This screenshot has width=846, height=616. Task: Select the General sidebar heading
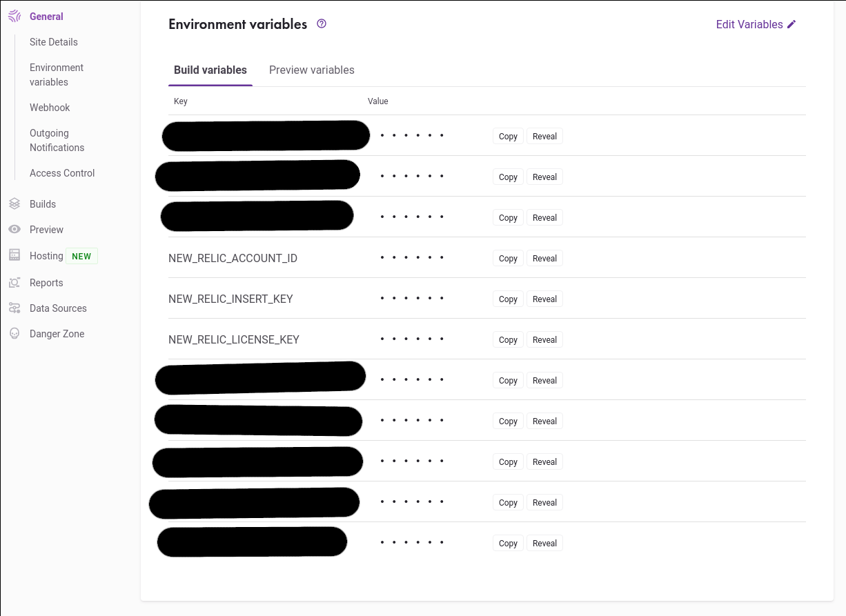point(46,17)
